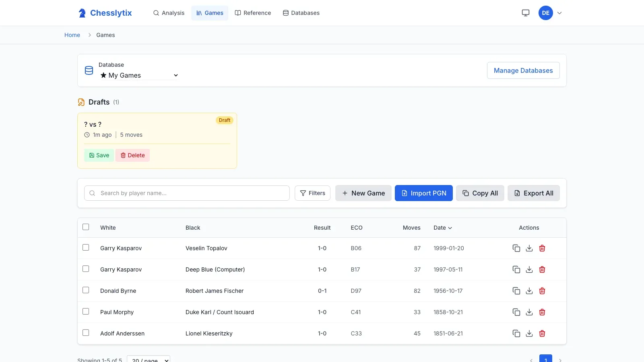Click 'Veselin Topalov' cell
Viewport: 644px width, 362px height.
click(206, 248)
